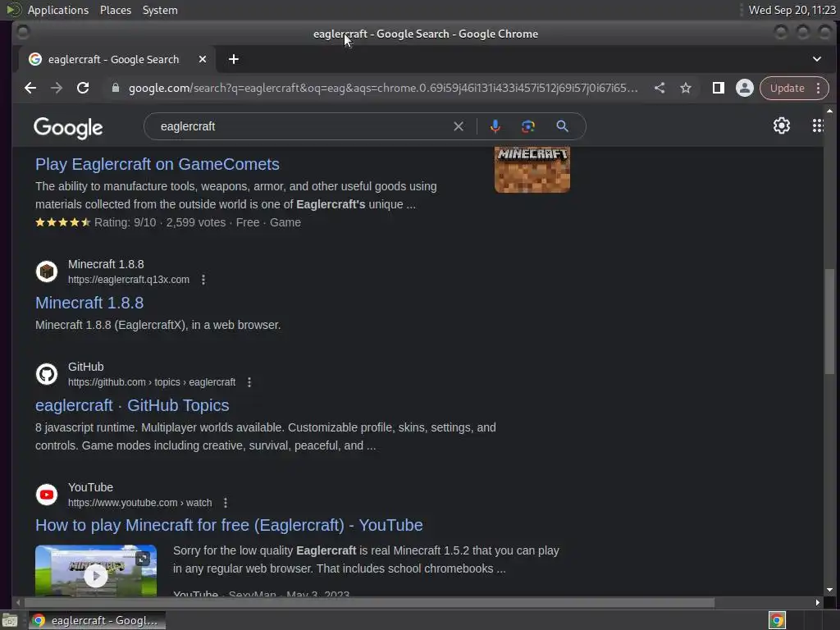Open Chrome profile avatar

pyautogui.click(x=745, y=88)
